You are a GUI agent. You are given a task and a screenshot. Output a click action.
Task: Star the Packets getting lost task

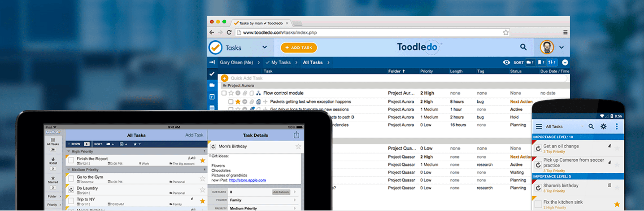coord(238,102)
